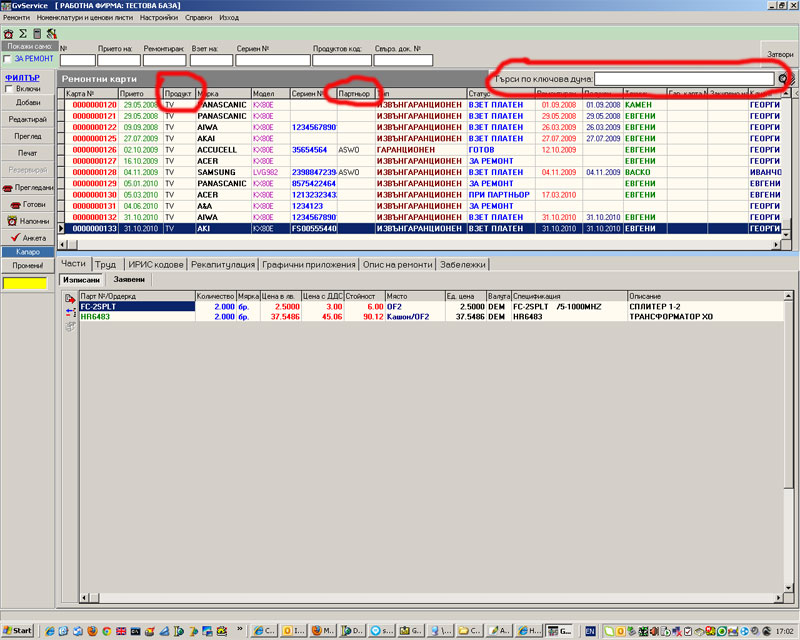Viewport: 800px width, 640px height.
Task: Click the Затвори button
Action: click(x=780, y=54)
